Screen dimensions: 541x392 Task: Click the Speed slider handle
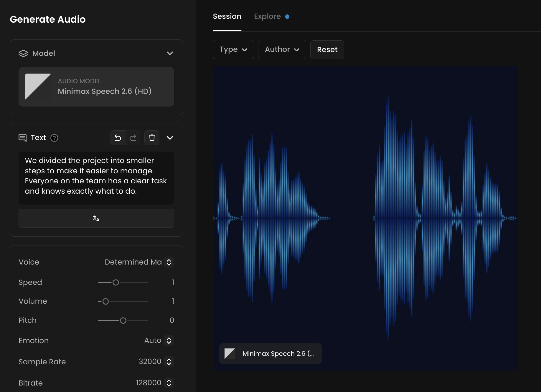pyautogui.click(x=116, y=283)
